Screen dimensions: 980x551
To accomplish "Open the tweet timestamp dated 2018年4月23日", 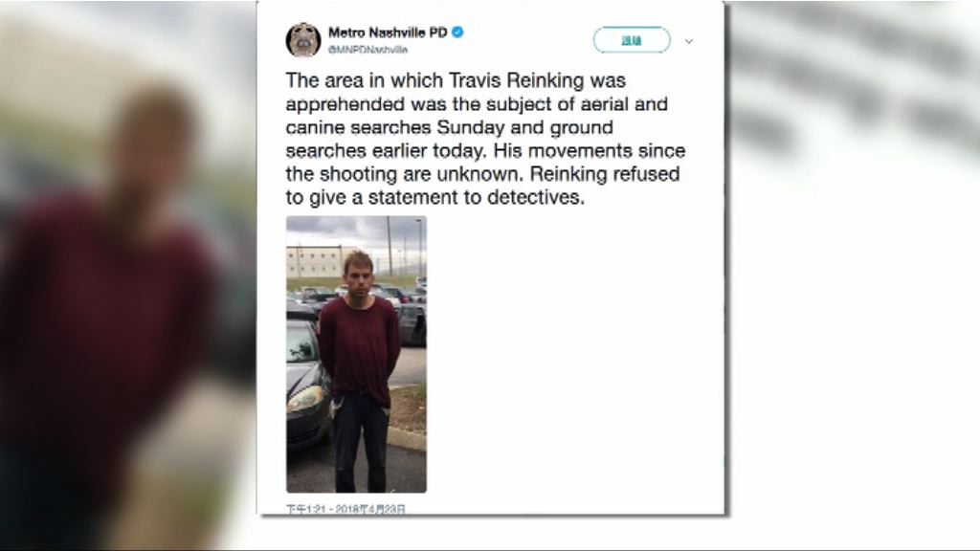I will click(x=345, y=509).
